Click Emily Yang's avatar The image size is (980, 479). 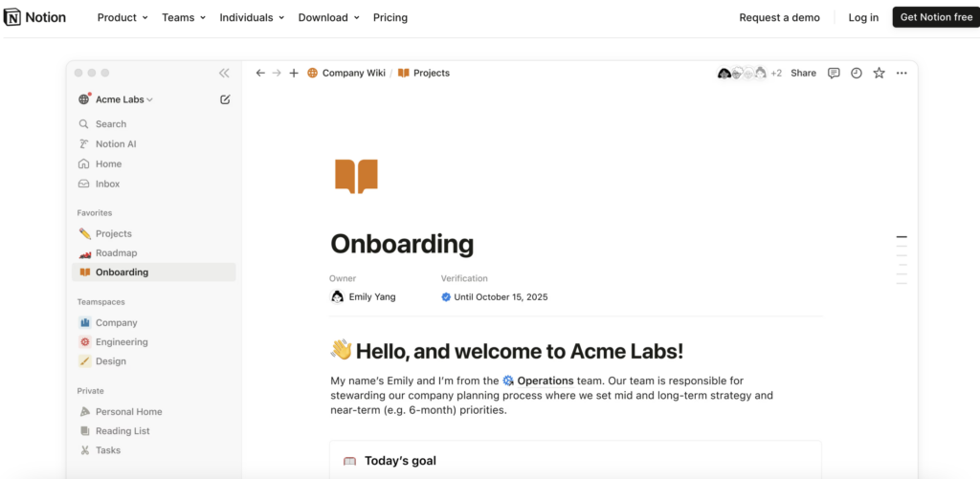point(337,296)
